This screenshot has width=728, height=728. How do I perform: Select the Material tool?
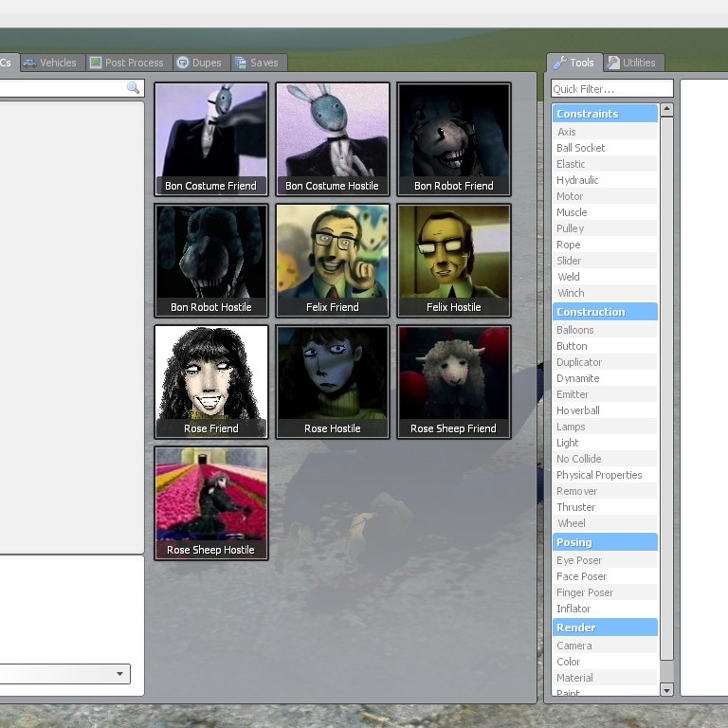tap(605, 678)
